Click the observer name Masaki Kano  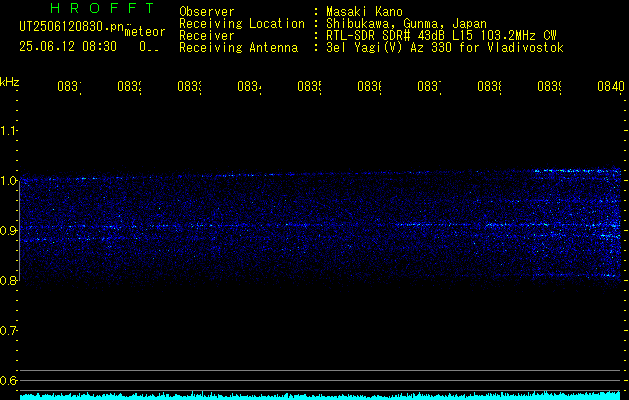pos(364,12)
